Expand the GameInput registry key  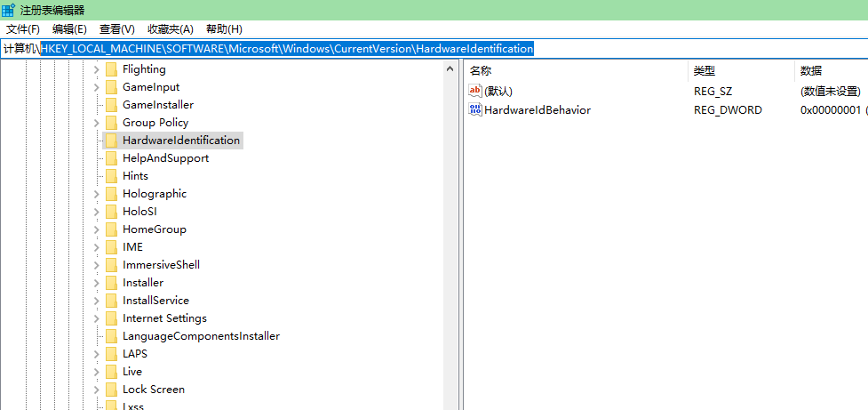pyautogui.click(x=96, y=87)
